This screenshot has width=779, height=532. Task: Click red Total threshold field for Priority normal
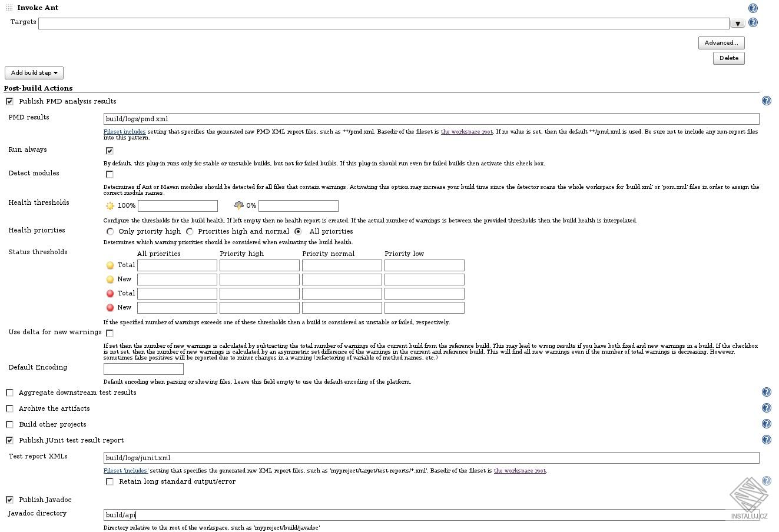[342, 294]
